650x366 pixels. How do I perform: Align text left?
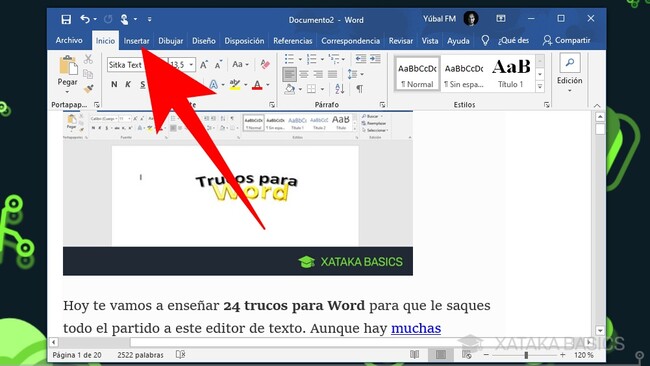(289, 74)
